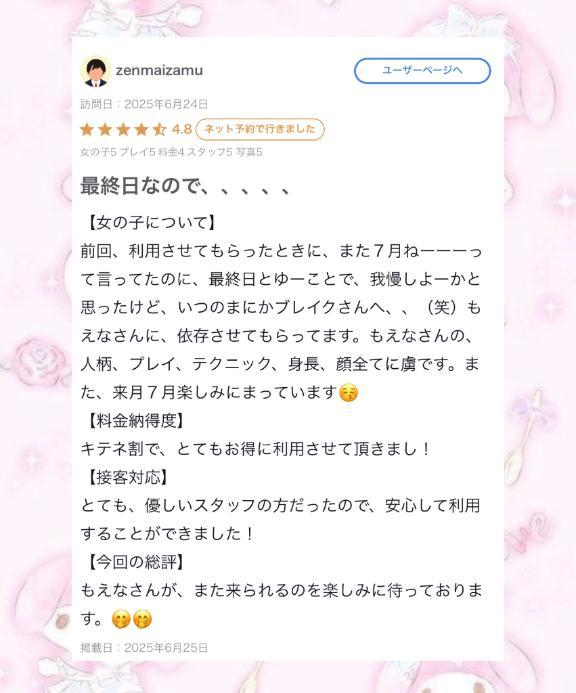576x693 pixels.
Task: Click the 女の子5 プレイ5 料金4 score breakdown
Action: pos(171,152)
